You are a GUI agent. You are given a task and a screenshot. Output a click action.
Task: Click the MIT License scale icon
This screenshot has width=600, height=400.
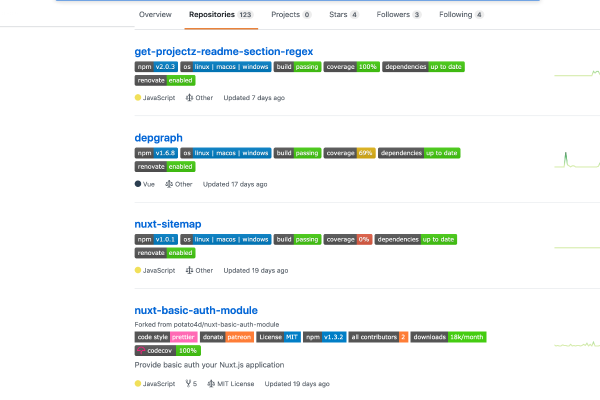pos(211,383)
